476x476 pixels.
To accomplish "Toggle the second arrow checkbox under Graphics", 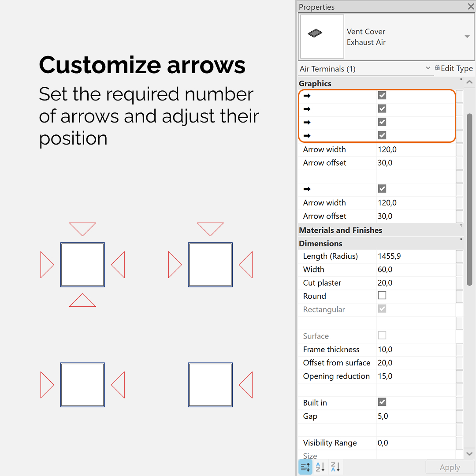I will click(382, 109).
